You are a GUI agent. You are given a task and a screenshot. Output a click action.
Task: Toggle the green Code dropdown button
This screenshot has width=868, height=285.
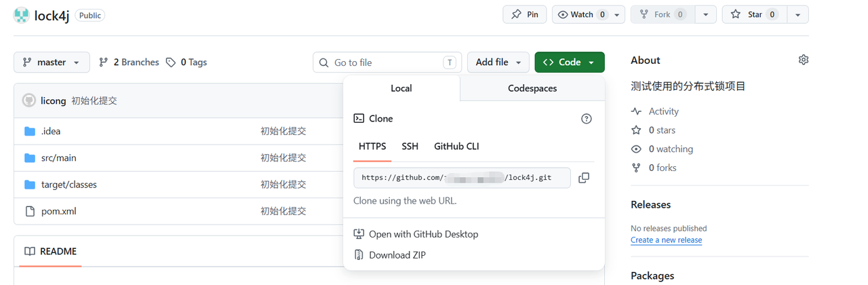pyautogui.click(x=570, y=62)
